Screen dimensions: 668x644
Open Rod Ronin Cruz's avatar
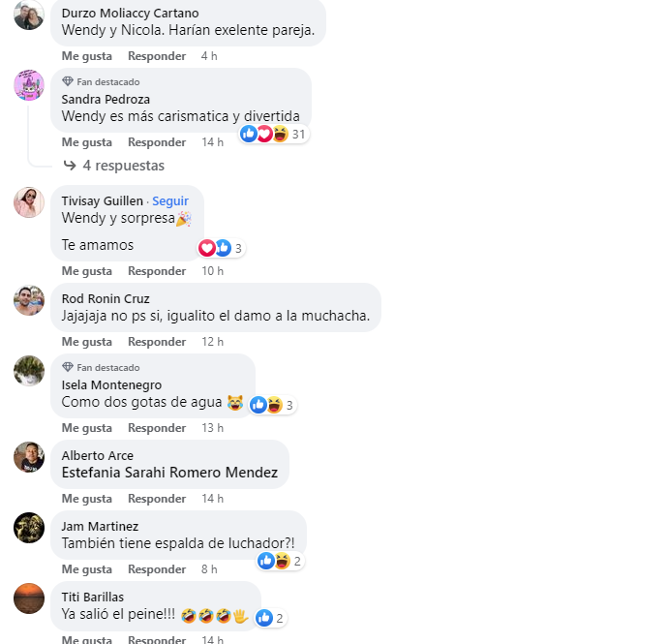(29, 300)
